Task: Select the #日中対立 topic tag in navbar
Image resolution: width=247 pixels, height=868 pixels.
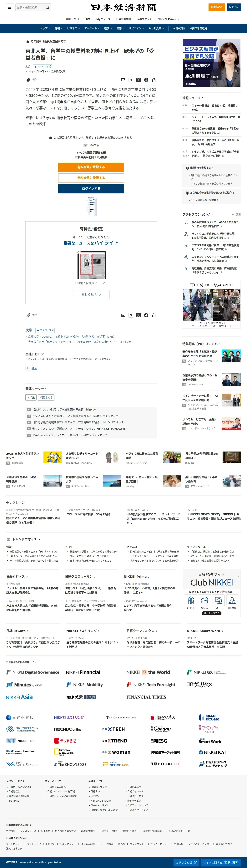Action: point(179,28)
